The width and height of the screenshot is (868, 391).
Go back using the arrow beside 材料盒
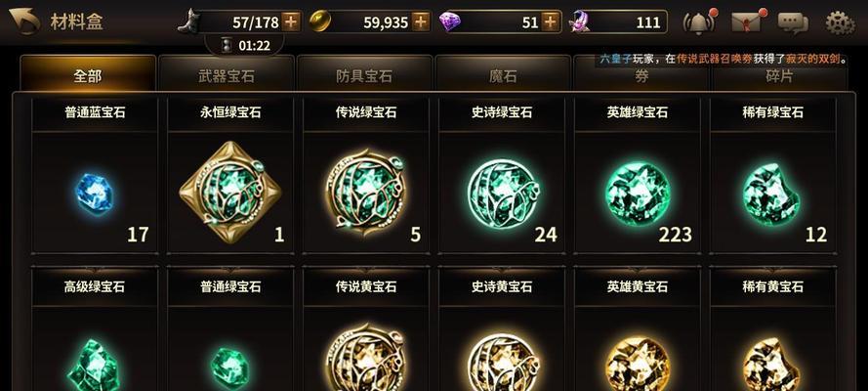pyautogui.click(x=24, y=22)
